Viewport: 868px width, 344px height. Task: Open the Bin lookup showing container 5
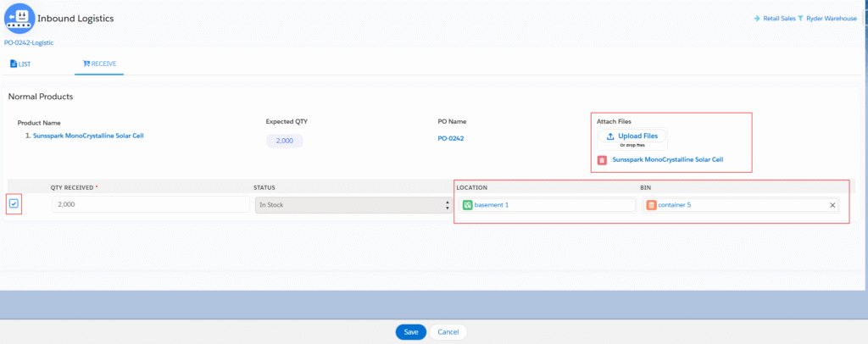click(737, 205)
